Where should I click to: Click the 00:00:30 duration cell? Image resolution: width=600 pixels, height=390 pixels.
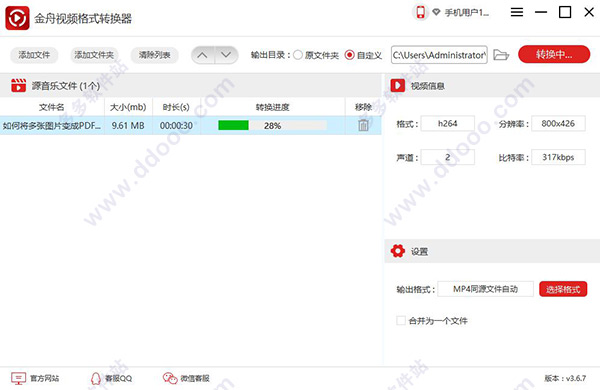(176, 126)
